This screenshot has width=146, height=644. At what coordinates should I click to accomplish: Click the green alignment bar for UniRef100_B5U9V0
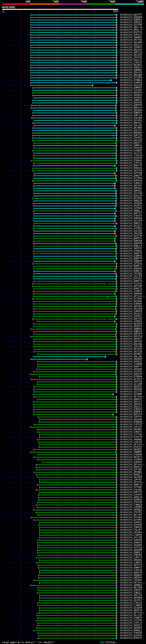[75, 93]
